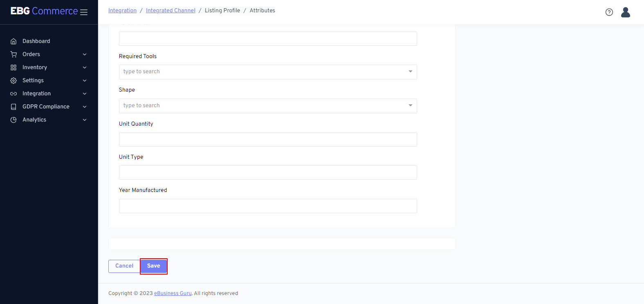Screen dimensions: 644x304
Task: Click the Inventory grid icon
Action: point(13,68)
